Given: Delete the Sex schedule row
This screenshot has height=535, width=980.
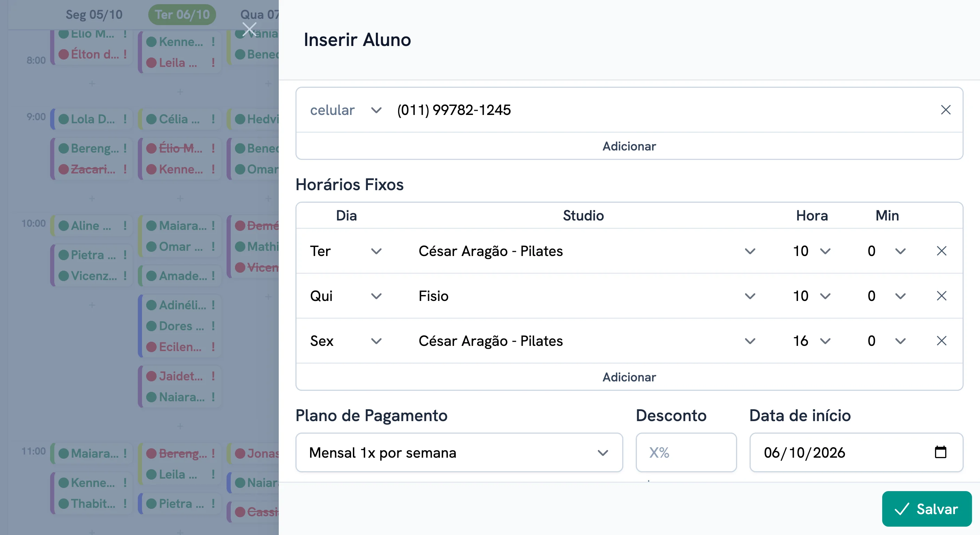Looking at the screenshot, I should (x=941, y=341).
